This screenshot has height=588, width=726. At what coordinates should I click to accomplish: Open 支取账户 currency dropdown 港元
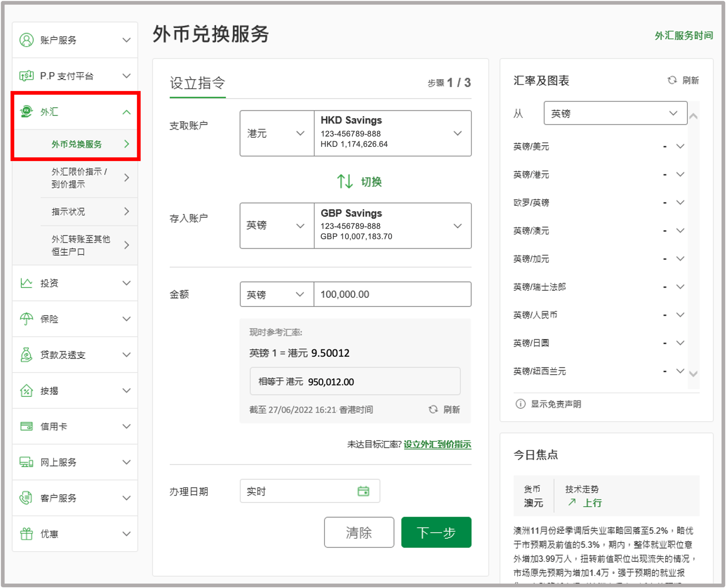pos(277,133)
